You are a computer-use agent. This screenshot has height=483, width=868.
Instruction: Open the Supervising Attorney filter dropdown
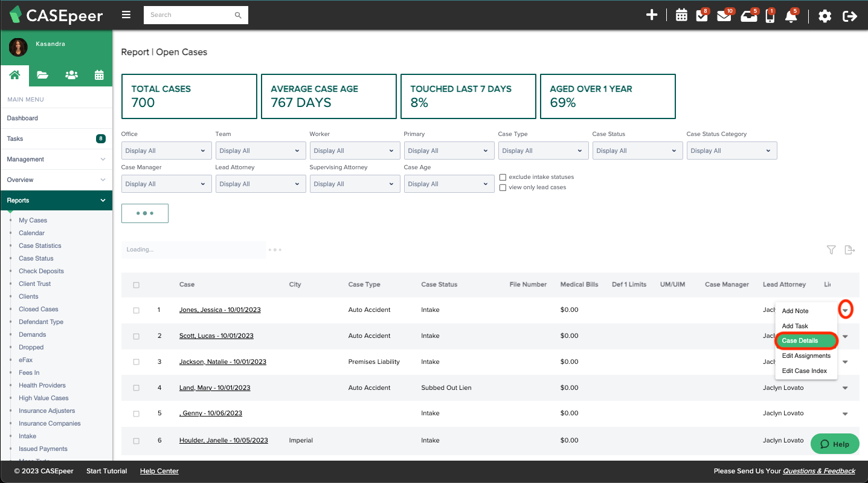(355, 184)
